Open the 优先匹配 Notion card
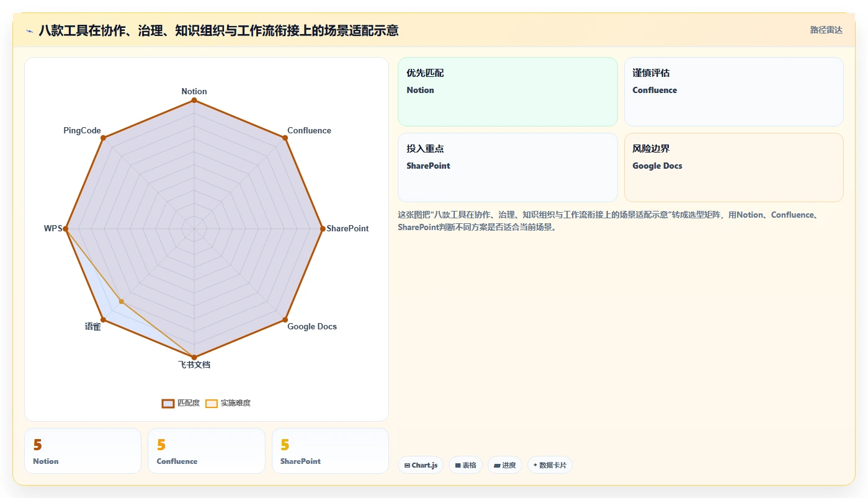This screenshot has height=498, width=868. click(x=508, y=92)
